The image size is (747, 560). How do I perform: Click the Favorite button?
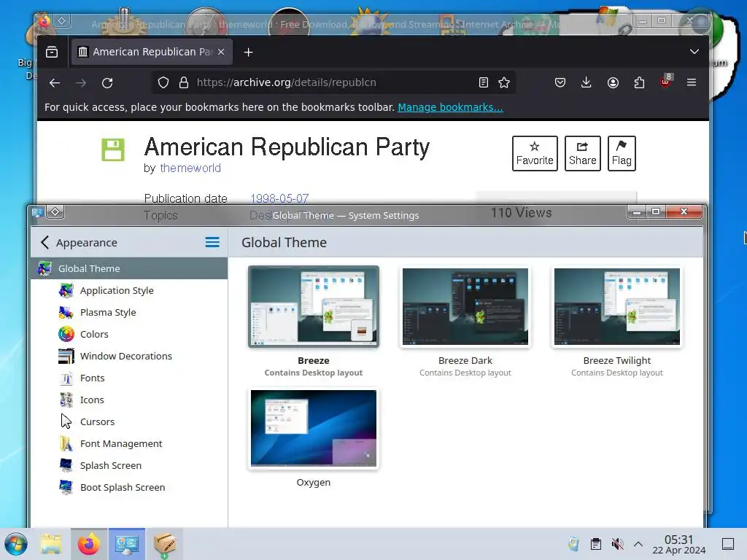coord(535,153)
